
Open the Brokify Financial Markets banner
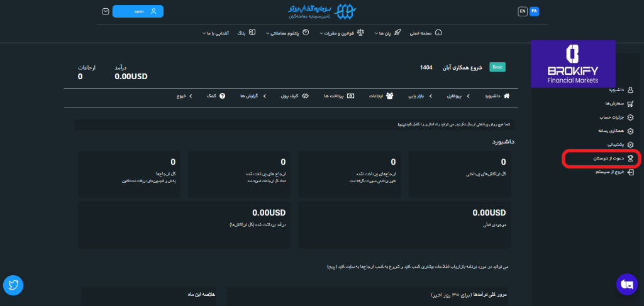click(x=573, y=64)
